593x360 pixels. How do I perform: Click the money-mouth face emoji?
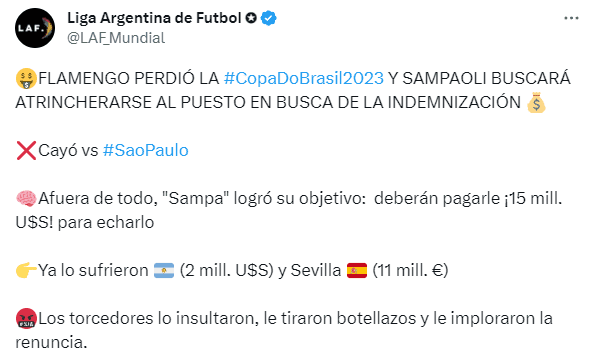[x=26, y=79]
